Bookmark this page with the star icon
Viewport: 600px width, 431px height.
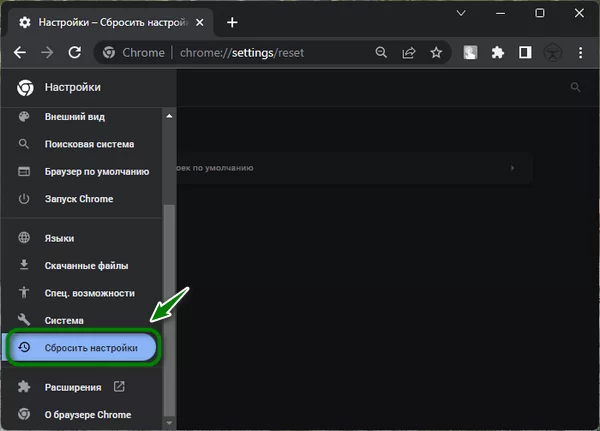click(436, 53)
